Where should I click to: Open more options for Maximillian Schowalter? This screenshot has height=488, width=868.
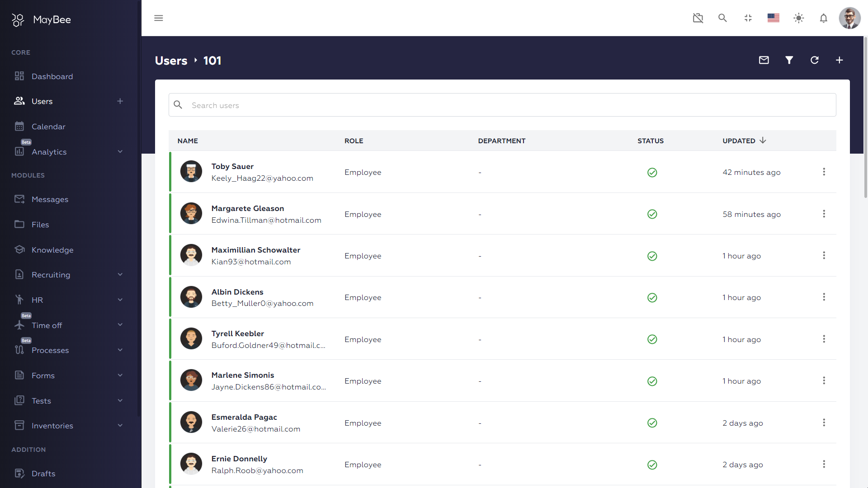pos(824,255)
